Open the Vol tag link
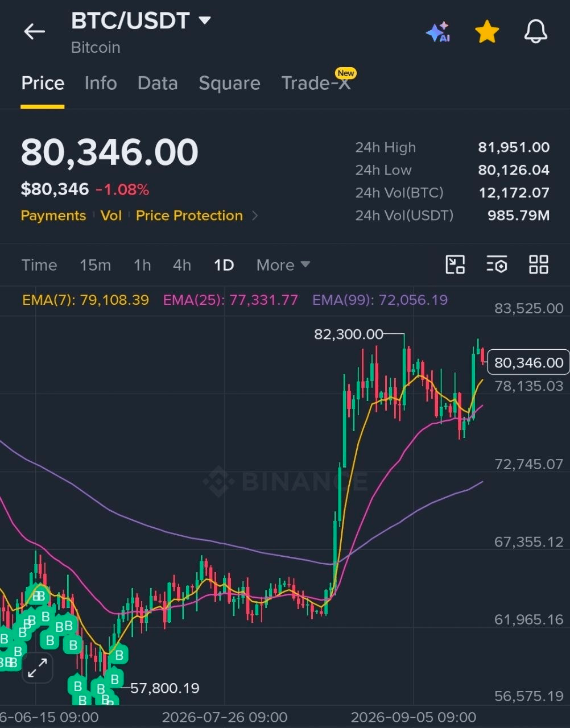 coord(111,216)
